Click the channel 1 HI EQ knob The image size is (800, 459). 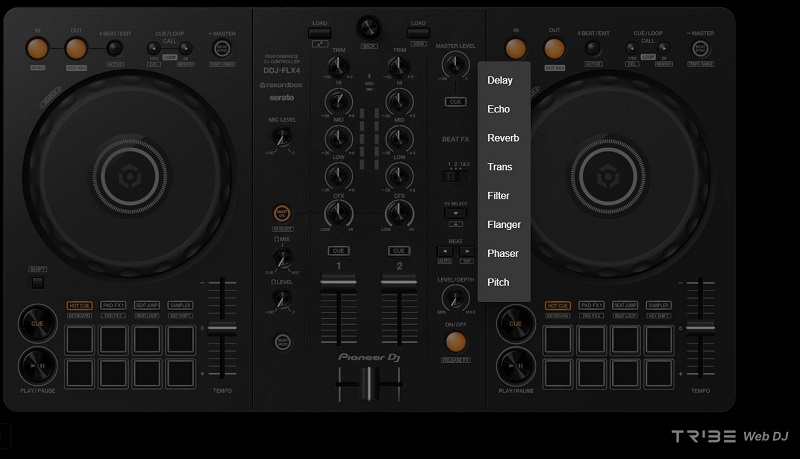[x=338, y=101]
